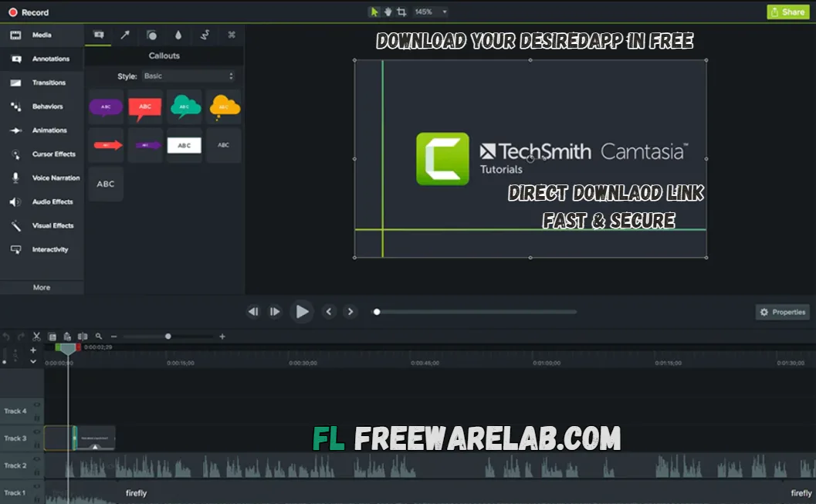This screenshot has height=504, width=816.
Task: Hide Track 2 using its eye toggle
Action: (37, 459)
